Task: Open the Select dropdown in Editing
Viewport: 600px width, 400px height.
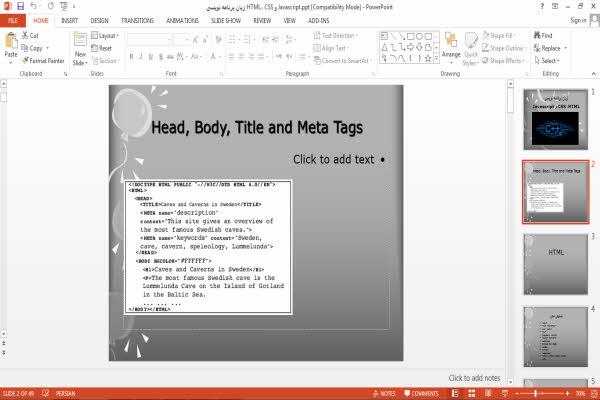Action: (547, 60)
